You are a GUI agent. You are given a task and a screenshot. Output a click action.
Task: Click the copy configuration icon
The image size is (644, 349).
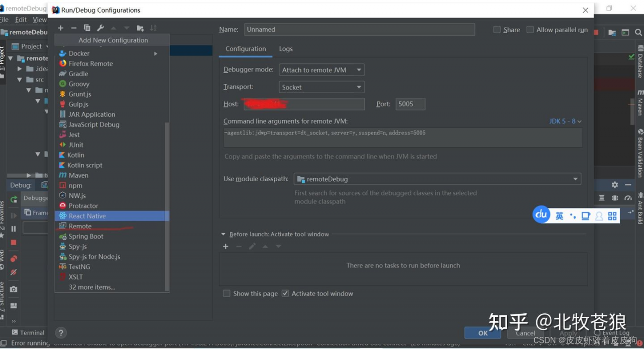[x=87, y=28]
